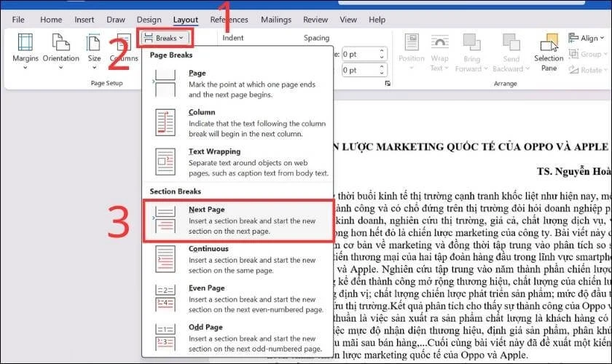This screenshot has width=612, height=364.
Task: Choose Continuous section break
Action: (238, 259)
